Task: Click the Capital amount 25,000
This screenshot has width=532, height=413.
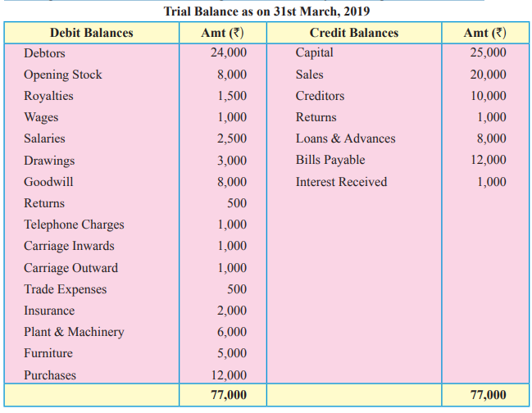Action: pyautogui.click(x=488, y=52)
